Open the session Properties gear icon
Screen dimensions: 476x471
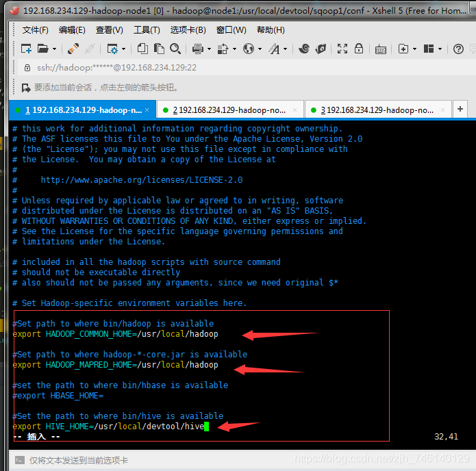[x=112, y=49]
